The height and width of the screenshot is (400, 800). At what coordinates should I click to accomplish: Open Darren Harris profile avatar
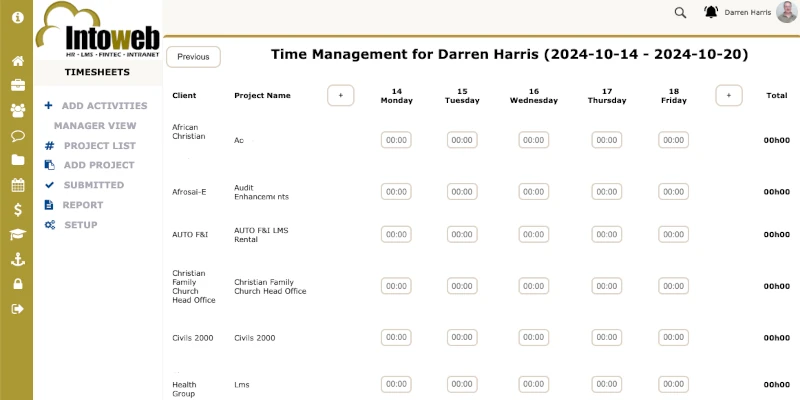coord(787,12)
